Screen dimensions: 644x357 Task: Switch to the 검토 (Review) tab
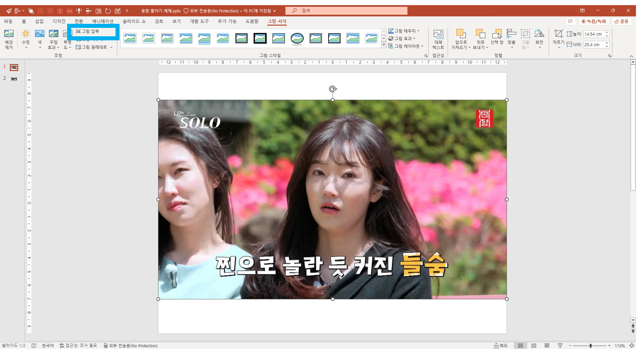(x=159, y=22)
